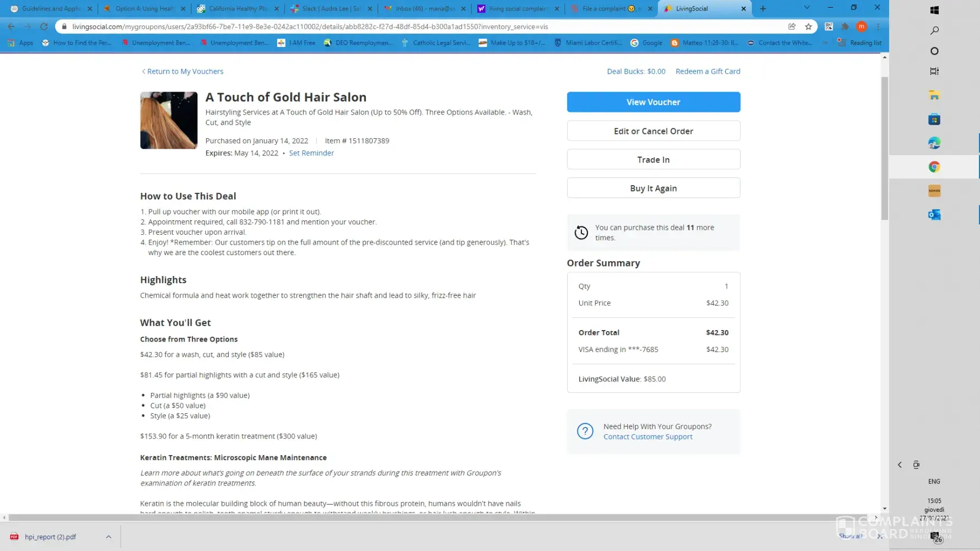Open Sonos from the taskbar
This screenshot has height=551, width=980.
pos(934,191)
